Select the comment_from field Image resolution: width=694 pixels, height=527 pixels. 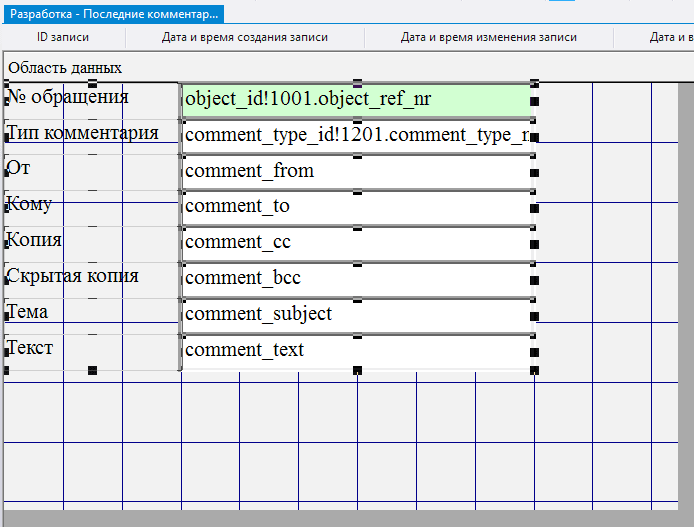(x=355, y=171)
